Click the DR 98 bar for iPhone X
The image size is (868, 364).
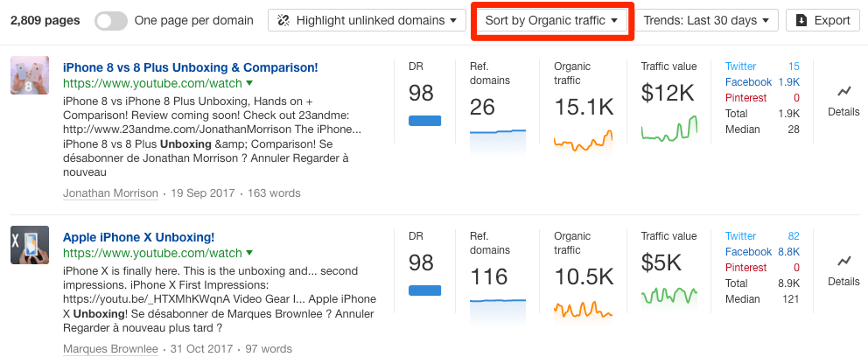point(424,290)
